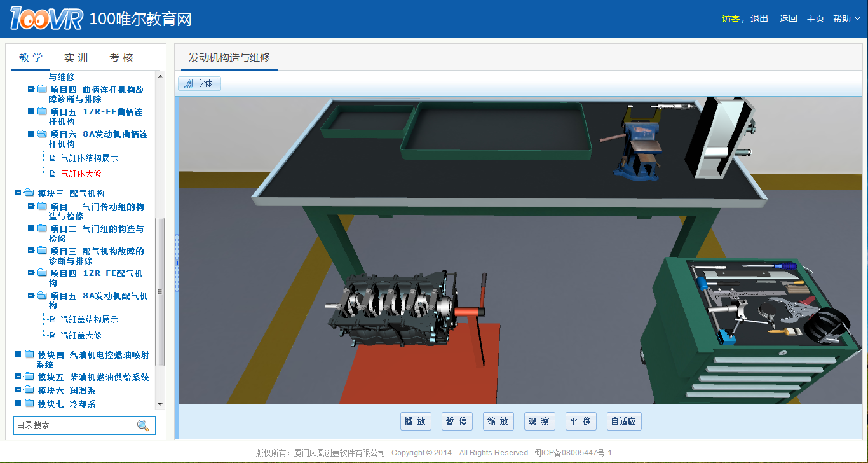Click the search magnifier icon
Image resolution: width=868 pixels, height=463 pixels.
pyautogui.click(x=143, y=425)
